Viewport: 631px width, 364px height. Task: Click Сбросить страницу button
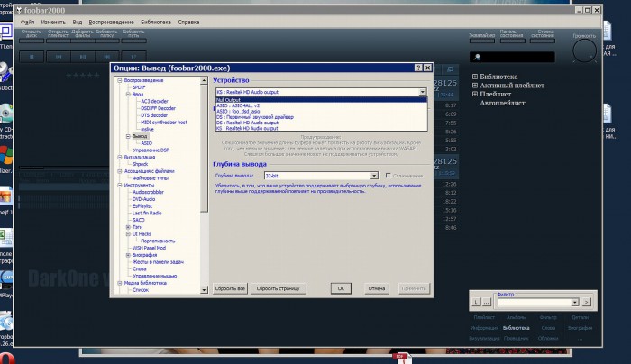pyautogui.click(x=278, y=288)
